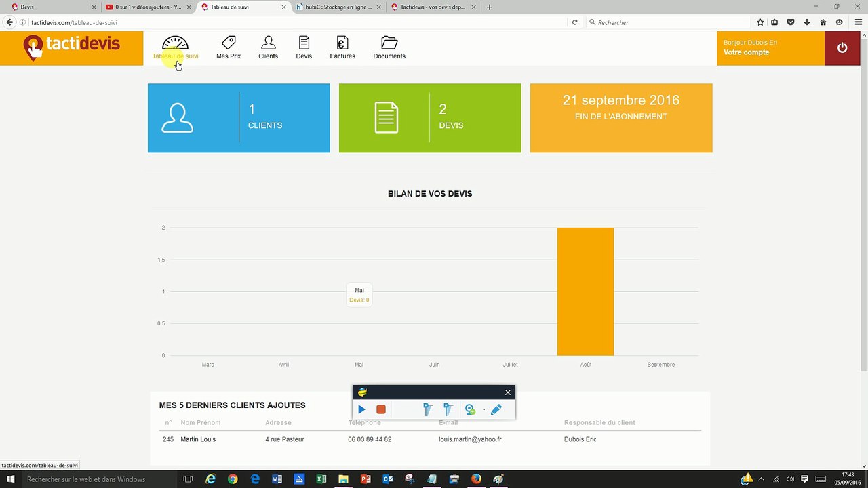This screenshot has height=488, width=868.
Task: Click the smiley Hello icon in browser toolbar
Action: click(839, 22)
